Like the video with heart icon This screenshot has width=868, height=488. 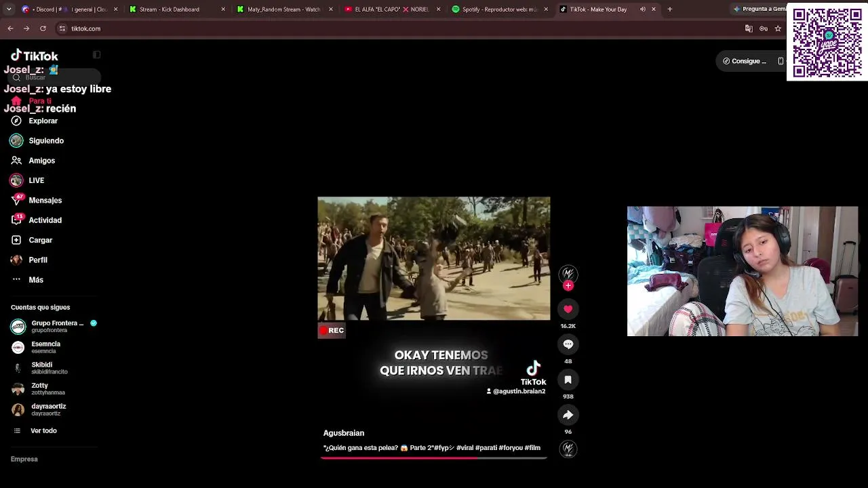tap(568, 309)
